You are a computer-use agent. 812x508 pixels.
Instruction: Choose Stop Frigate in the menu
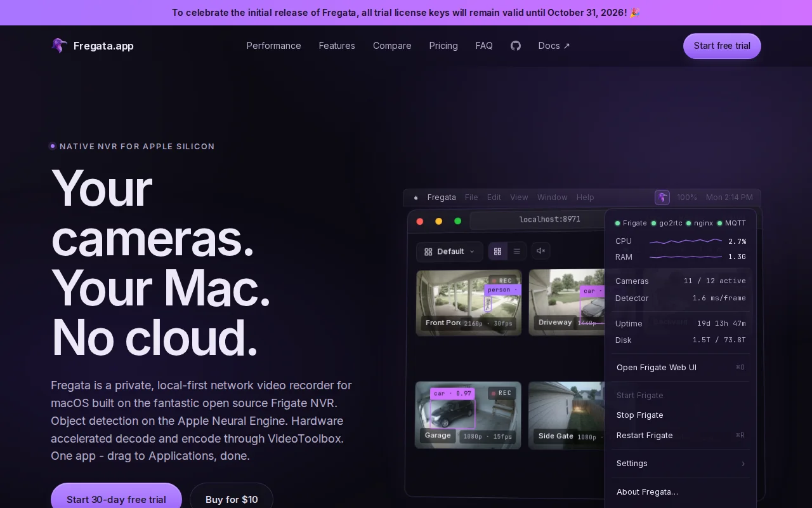[x=681, y=415]
